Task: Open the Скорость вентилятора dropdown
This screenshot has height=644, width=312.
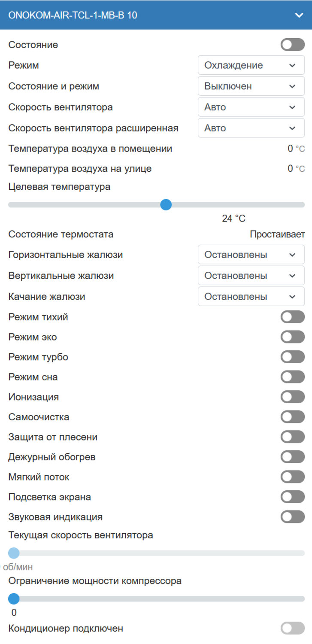Action: pyautogui.click(x=251, y=107)
